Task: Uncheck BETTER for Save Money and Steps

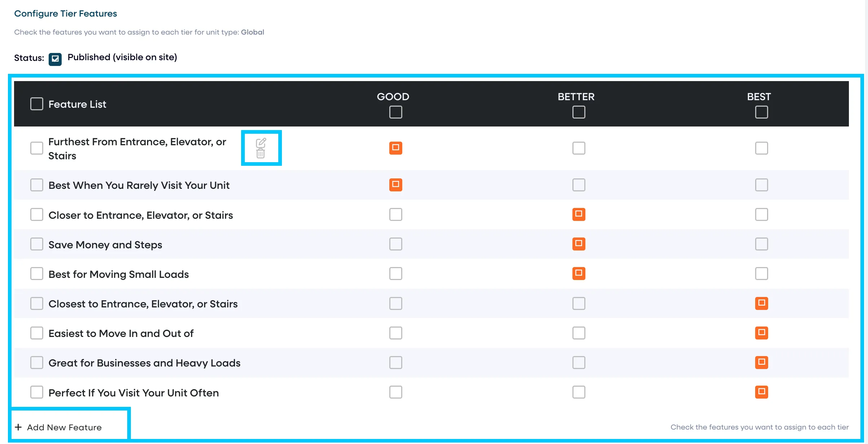Action: (579, 244)
